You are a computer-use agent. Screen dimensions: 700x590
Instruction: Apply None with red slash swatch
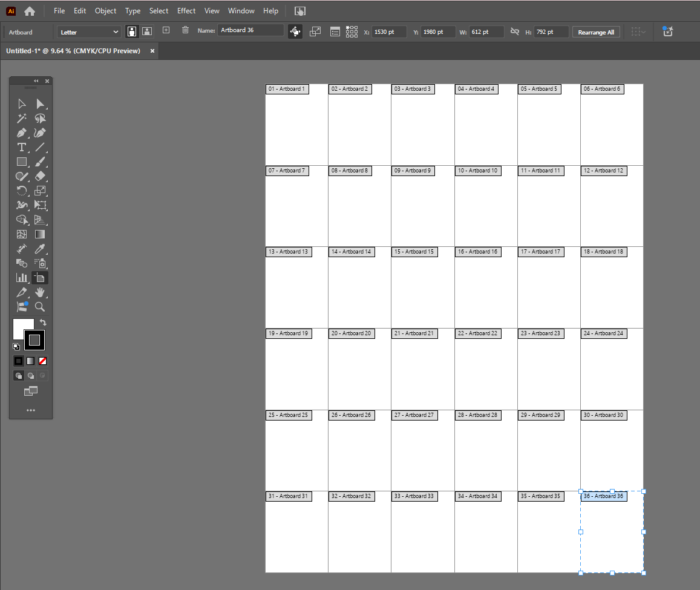43,361
